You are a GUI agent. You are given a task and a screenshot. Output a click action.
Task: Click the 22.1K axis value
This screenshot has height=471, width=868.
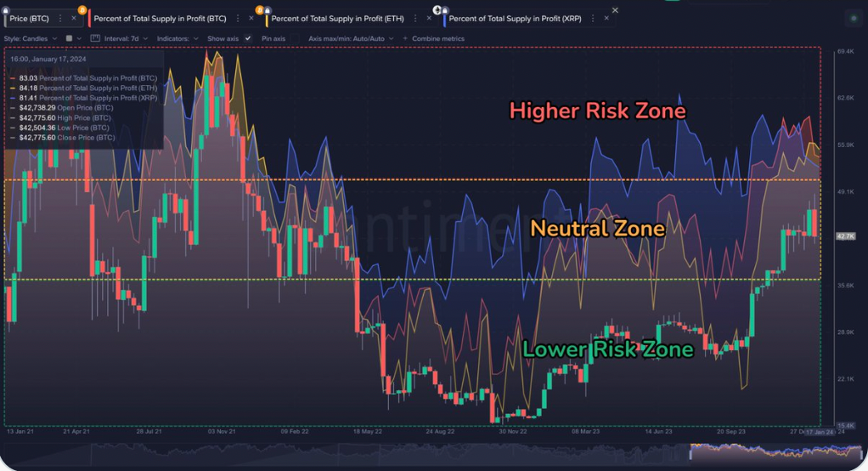pyautogui.click(x=845, y=379)
